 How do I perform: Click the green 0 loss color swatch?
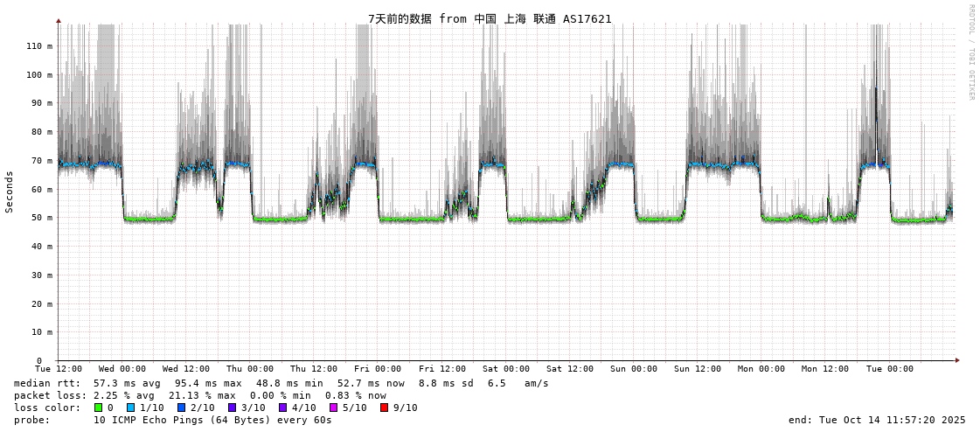point(98,408)
